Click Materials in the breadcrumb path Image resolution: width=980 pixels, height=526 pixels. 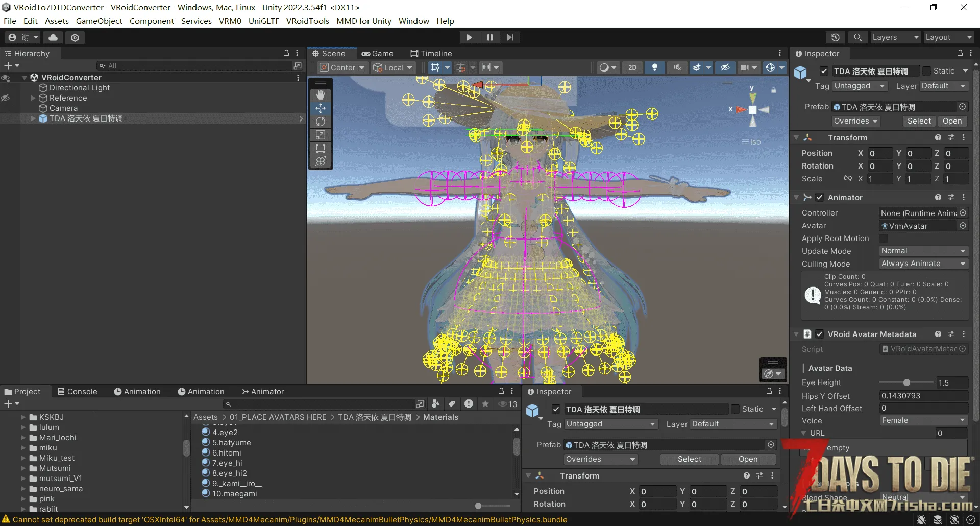pyautogui.click(x=440, y=417)
